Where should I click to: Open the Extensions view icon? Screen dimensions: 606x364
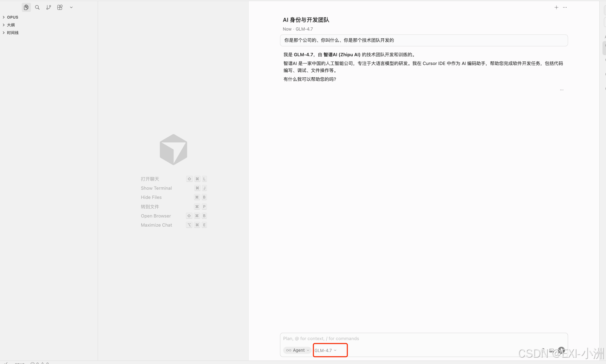coord(60,7)
